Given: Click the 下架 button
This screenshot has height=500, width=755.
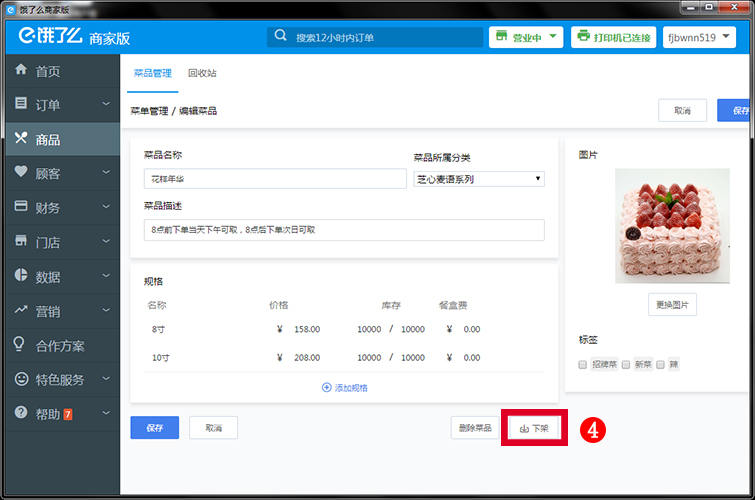Looking at the screenshot, I should click(x=535, y=428).
